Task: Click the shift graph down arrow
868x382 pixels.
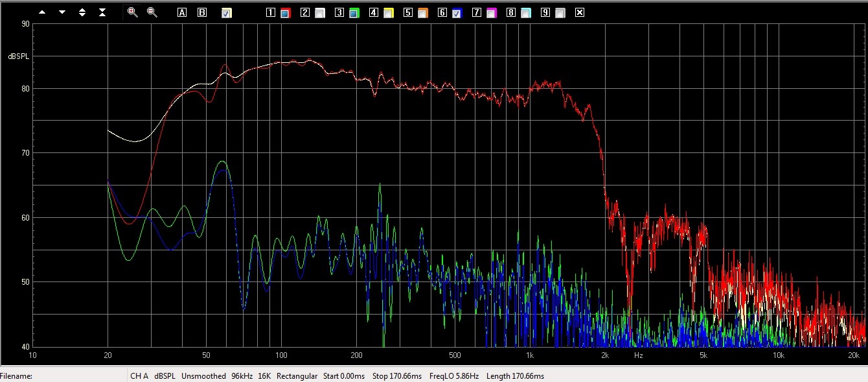Action: pos(62,12)
